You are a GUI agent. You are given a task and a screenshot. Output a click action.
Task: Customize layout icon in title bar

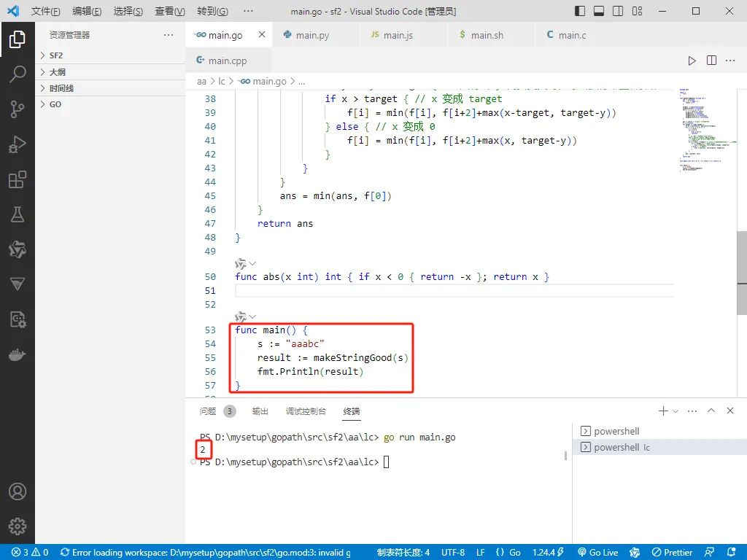click(637, 11)
